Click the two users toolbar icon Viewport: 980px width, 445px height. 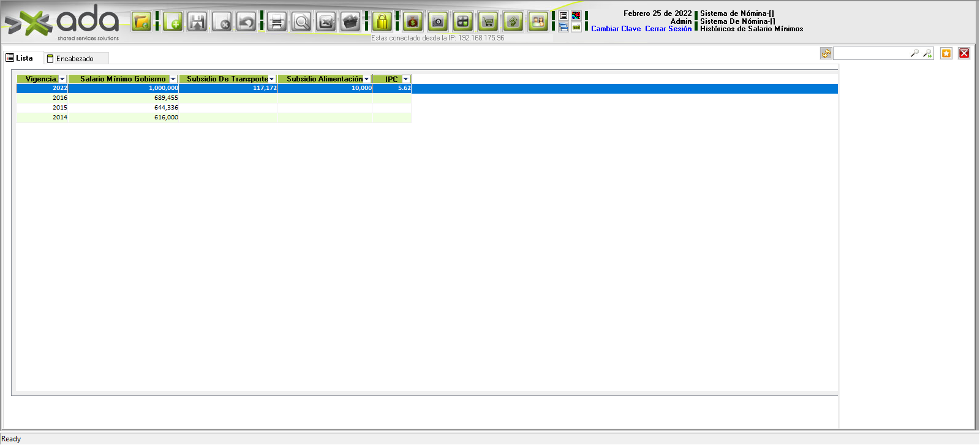click(538, 22)
